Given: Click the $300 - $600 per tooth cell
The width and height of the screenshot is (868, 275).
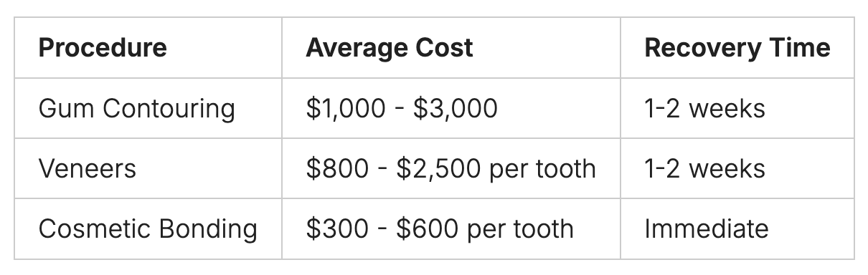Looking at the screenshot, I should (x=451, y=228).
